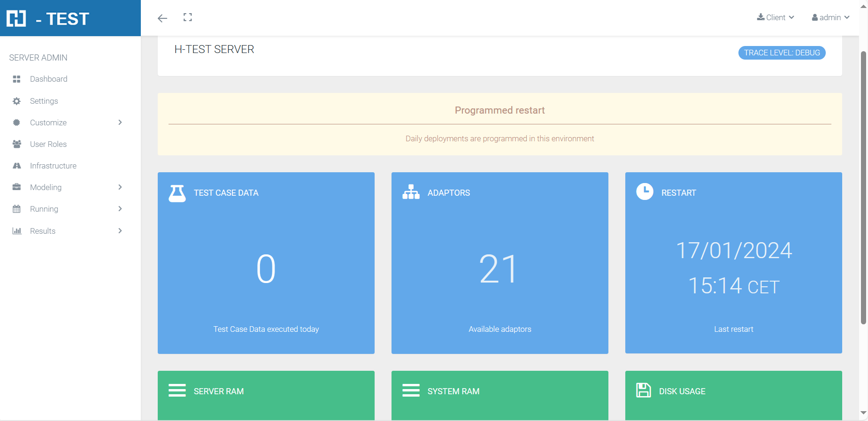Viewport: 868px width, 421px height.
Task: Expand the Customize submenu chevron
Action: (x=120, y=122)
